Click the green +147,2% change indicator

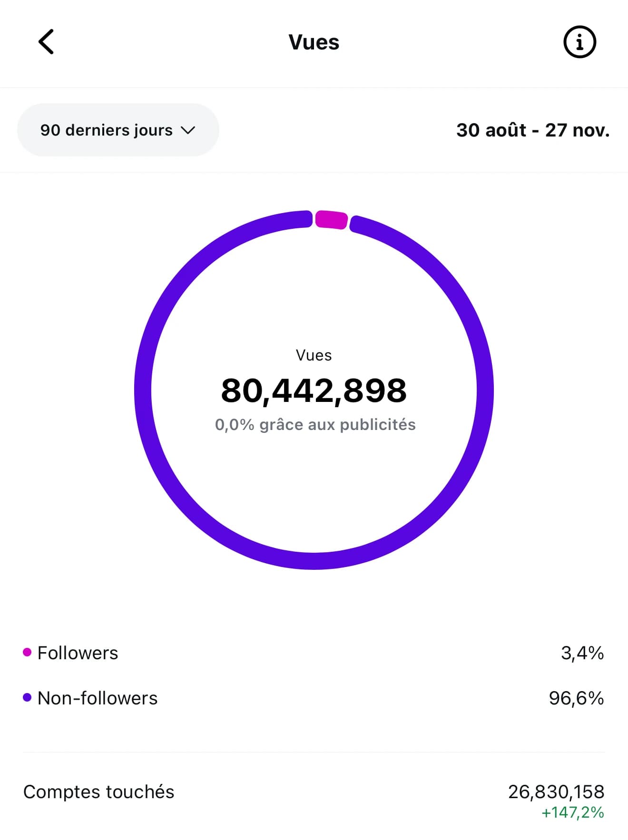coord(572,812)
